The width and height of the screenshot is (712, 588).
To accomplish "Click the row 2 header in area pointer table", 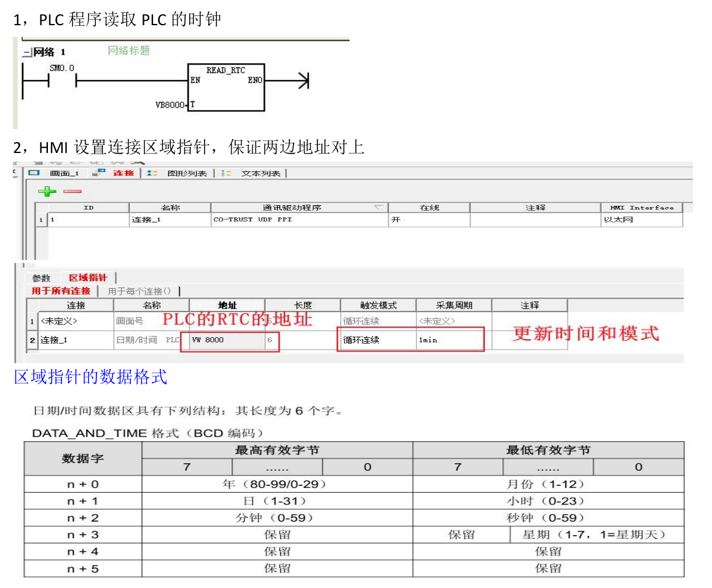I will [32, 340].
